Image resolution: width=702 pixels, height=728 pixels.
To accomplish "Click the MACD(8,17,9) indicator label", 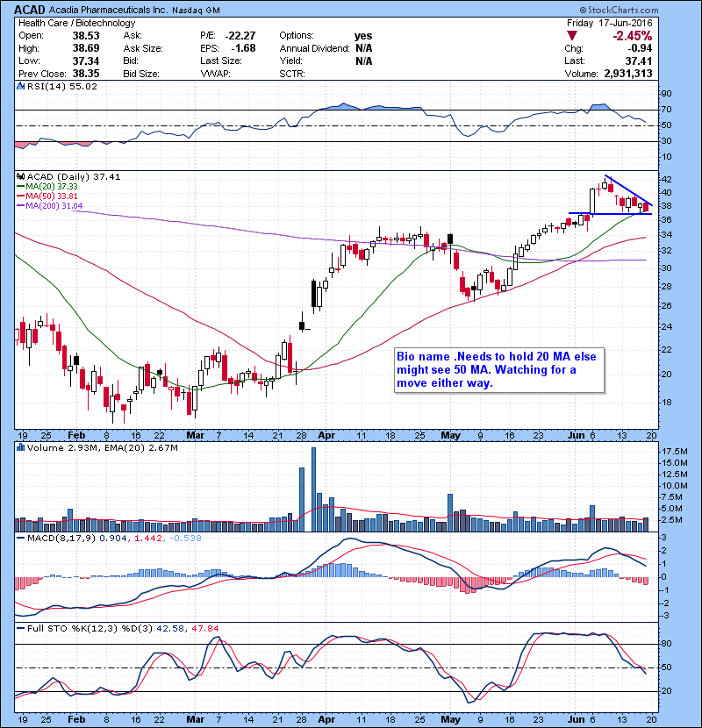I will 61,539.
